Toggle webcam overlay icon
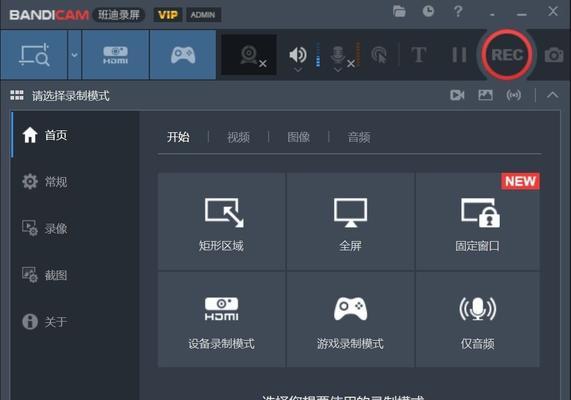Screen dimensions: 571x400 pyautogui.click(x=249, y=55)
